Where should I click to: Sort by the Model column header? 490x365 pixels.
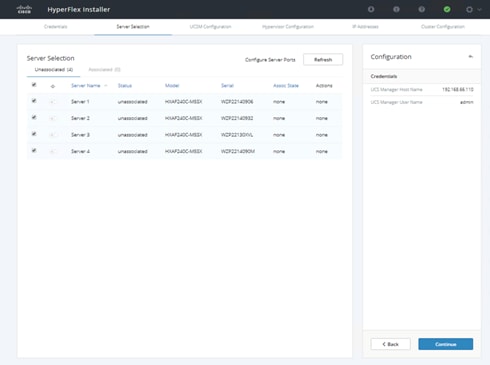click(x=172, y=86)
